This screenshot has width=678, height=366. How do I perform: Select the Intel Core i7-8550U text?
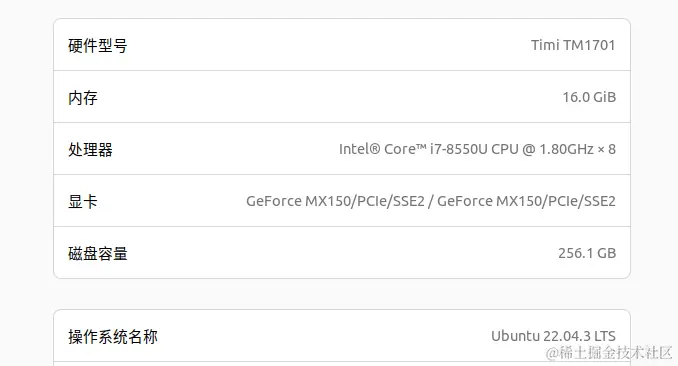[x=413, y=149]
